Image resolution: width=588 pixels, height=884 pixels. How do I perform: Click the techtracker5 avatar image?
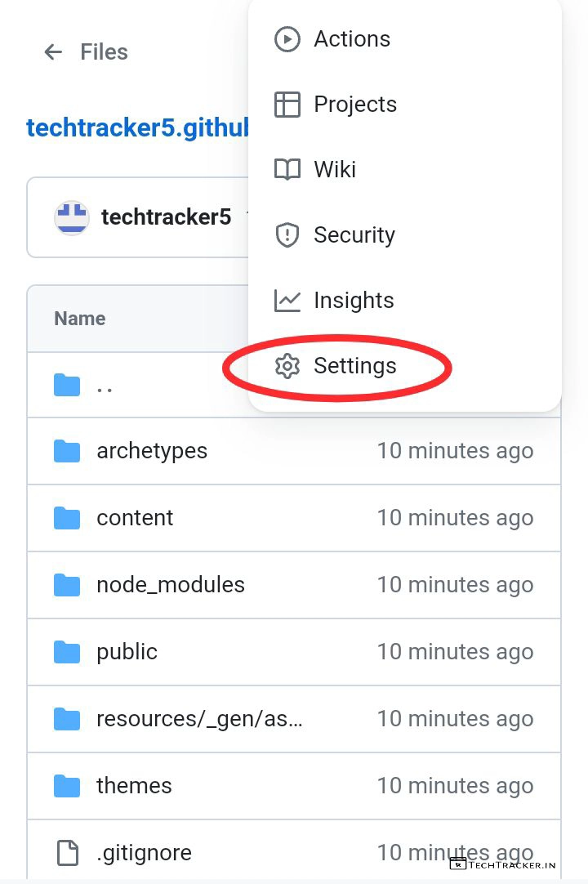[72, 217]
